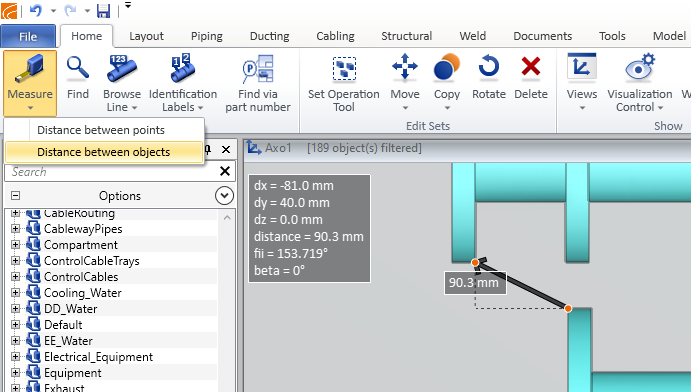Switch to the Tools ribbon tab

coord(612,36)
